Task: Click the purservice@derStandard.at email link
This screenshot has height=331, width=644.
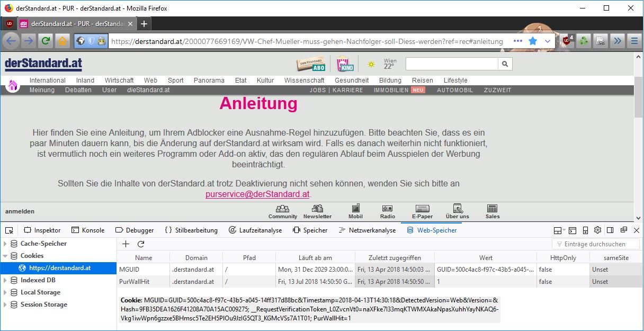Action: pyautogui.click(x=257, y=194)
